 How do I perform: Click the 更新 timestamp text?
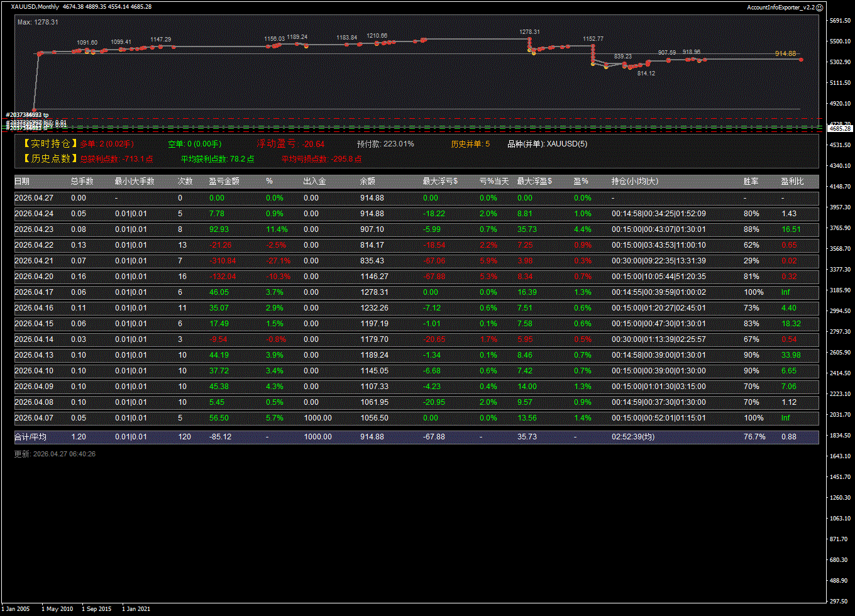(x=55, y=454)
